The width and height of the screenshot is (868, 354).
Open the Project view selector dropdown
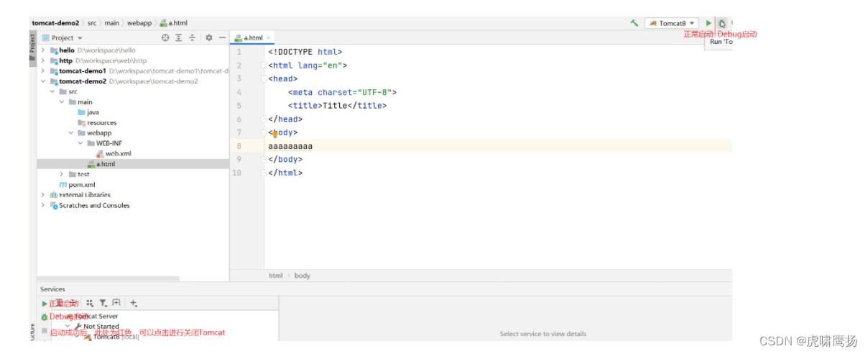pos(62,37)
